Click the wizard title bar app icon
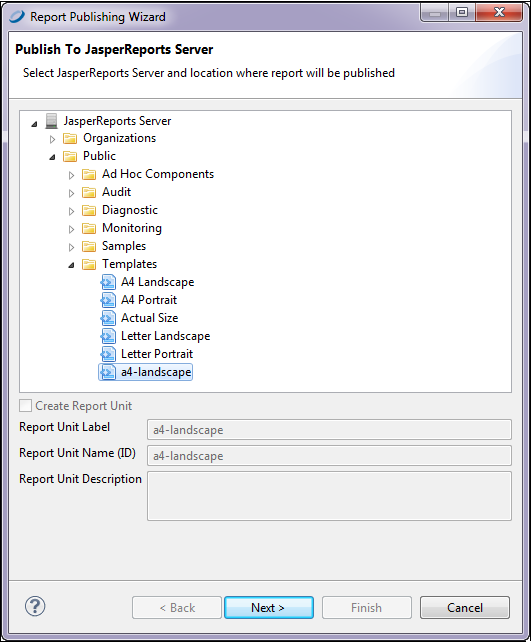This screenshot has height=642, width=531. pos(17,16)
